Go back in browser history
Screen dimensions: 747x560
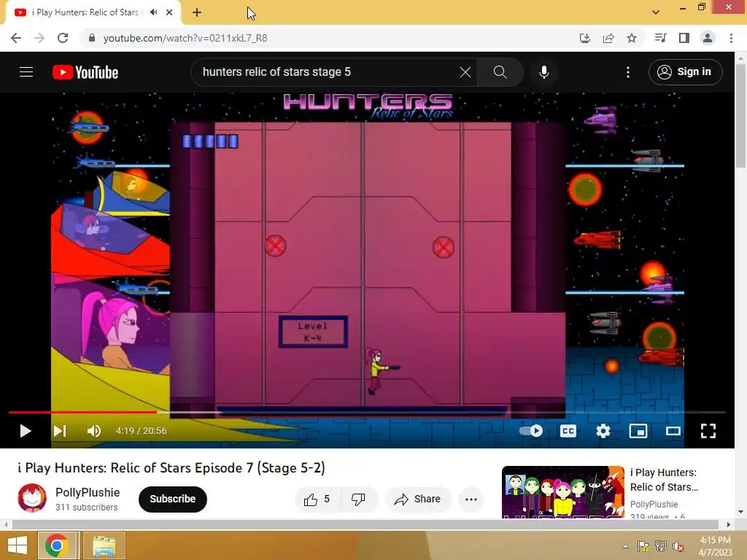tap(16, 38)
